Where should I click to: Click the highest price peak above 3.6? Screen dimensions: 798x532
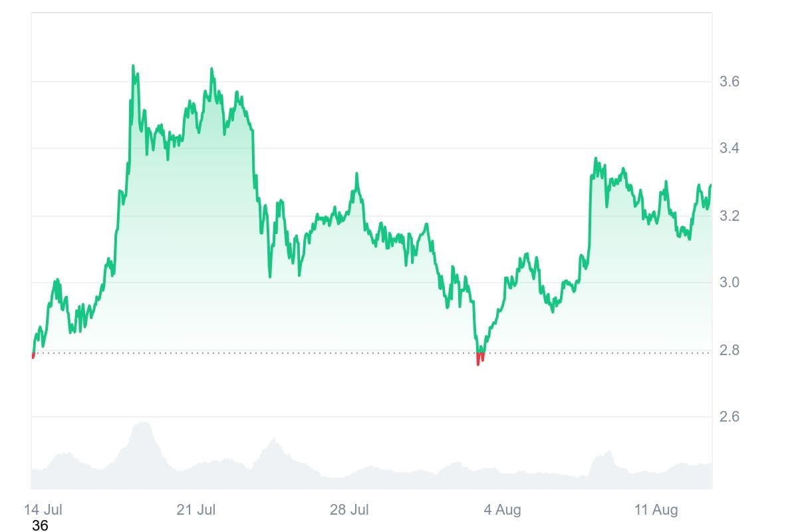click(x=133, y=66)
